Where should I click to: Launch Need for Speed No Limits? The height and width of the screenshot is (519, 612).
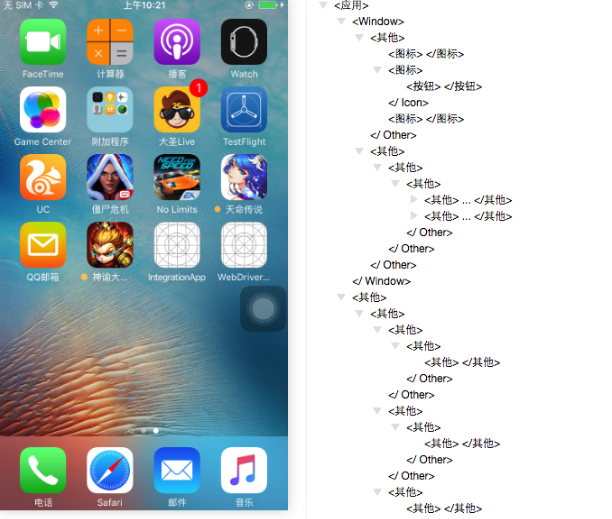177,177
